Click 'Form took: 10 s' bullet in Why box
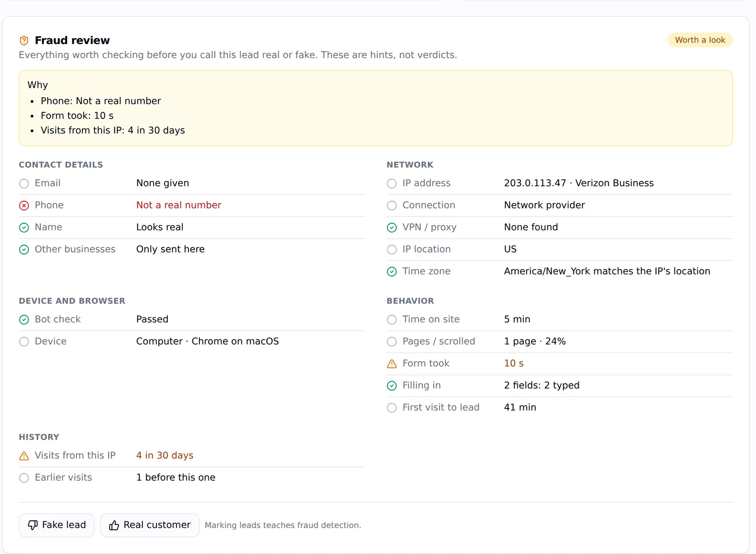 click(77, 115)
